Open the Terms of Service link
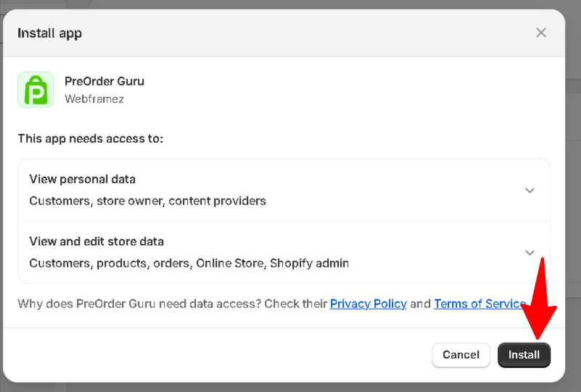The width and height of the screenshot is (581, 392). pos(479,304)
